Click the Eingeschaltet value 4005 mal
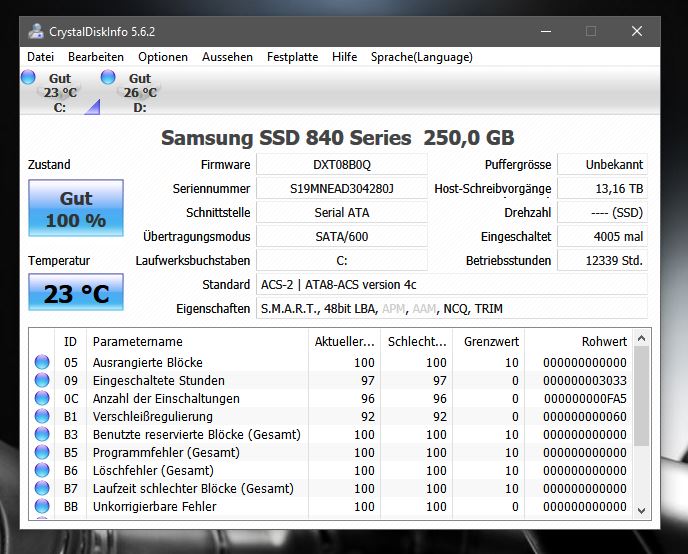 pos(602,237)
